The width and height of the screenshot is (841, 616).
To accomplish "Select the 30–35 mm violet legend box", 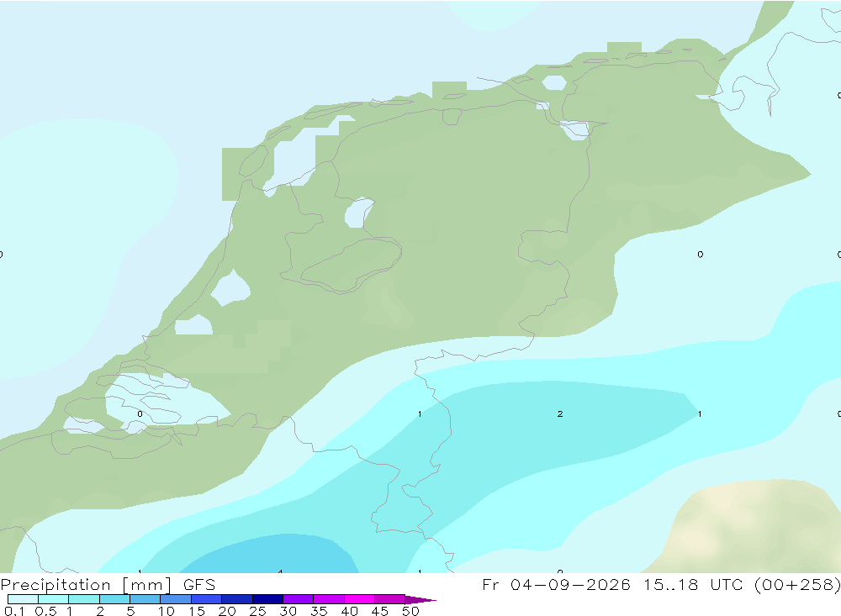I will coord(299,599).
